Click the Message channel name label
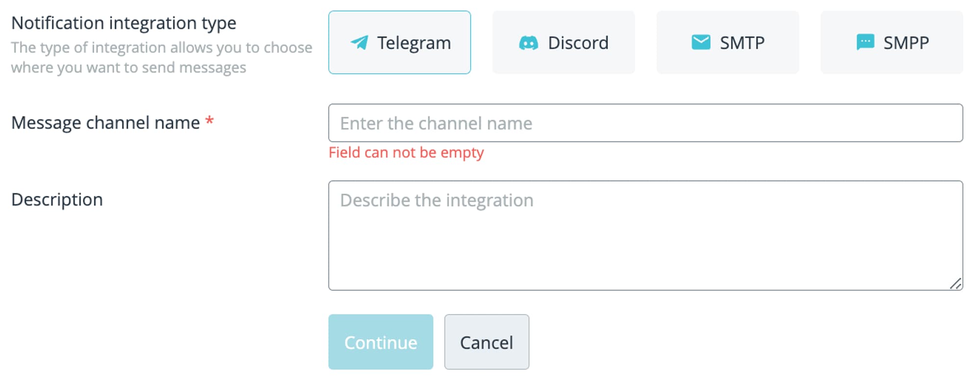980x384 pixels. pos(105,122)
